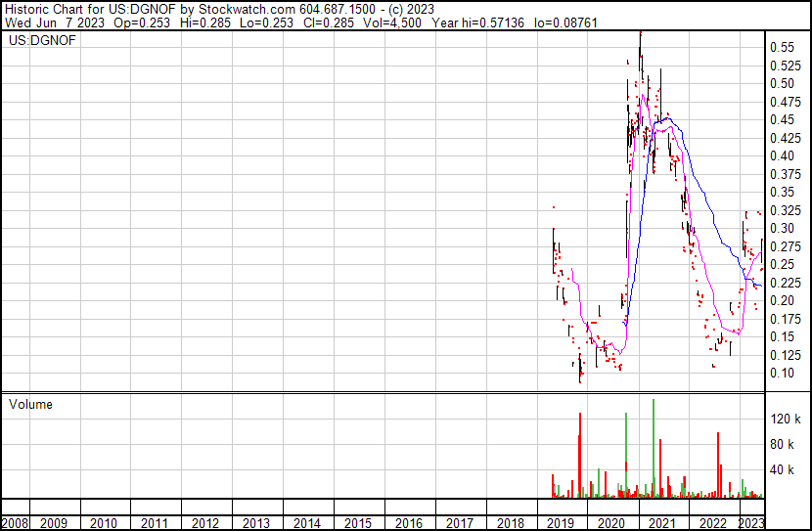The width and height of the screenshot is (812, 531).
Task: Select the 0.10 price axis label
Action: [781, 373]
